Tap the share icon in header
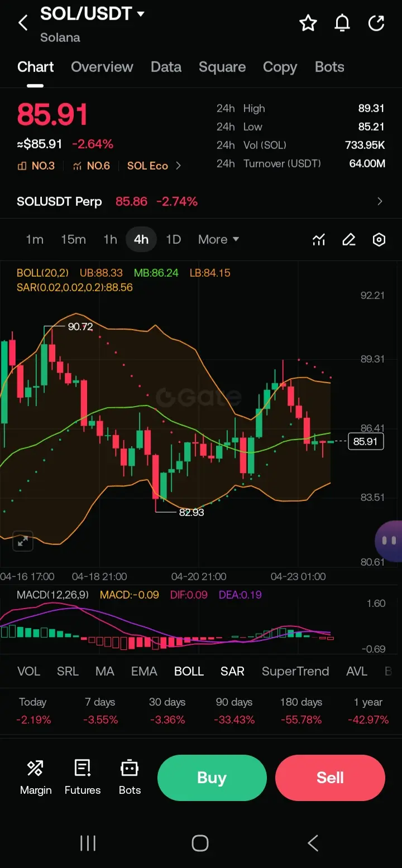402x868 pixels. pyautogui.click(x=376, y=23)
